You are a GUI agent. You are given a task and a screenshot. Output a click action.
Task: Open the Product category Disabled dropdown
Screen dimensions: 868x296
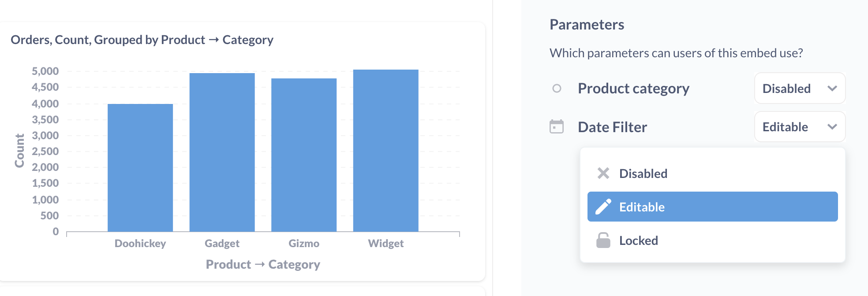[x=800, y=88]
